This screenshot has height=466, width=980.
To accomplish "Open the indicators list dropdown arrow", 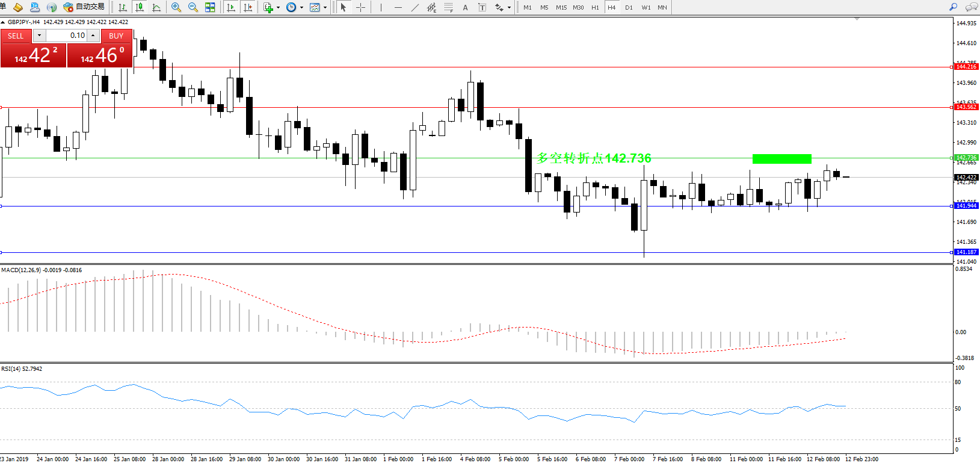I will (x=278, y=8).
